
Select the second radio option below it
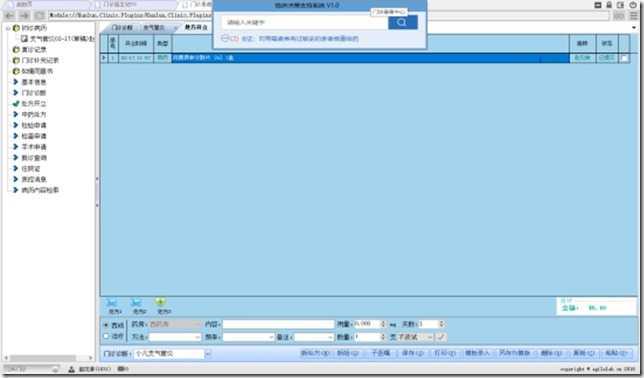click(106, 337)
